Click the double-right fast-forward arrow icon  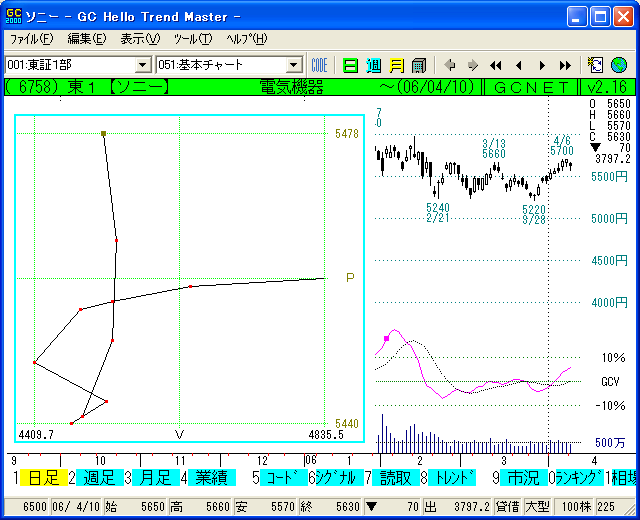(x=565, y=65)
